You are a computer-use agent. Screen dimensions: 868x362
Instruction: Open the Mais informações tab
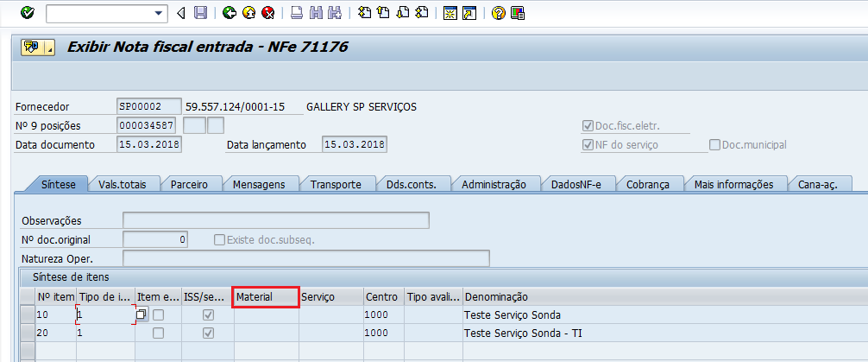coord(733,185)
